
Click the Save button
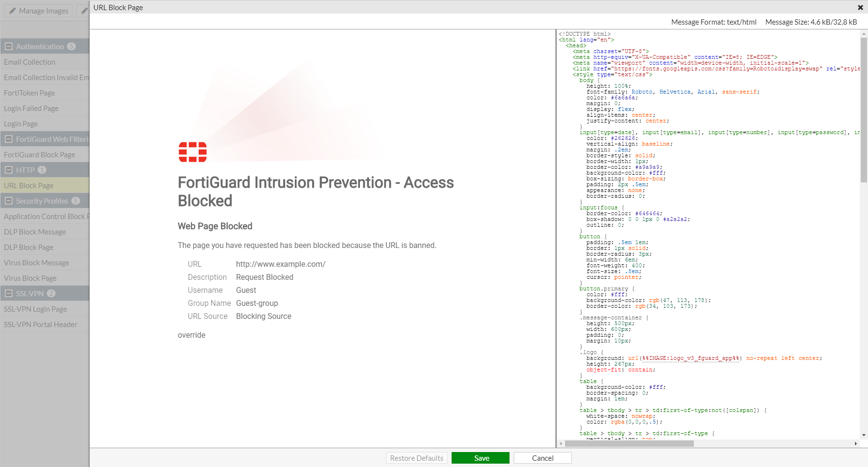tap(480, 458)
